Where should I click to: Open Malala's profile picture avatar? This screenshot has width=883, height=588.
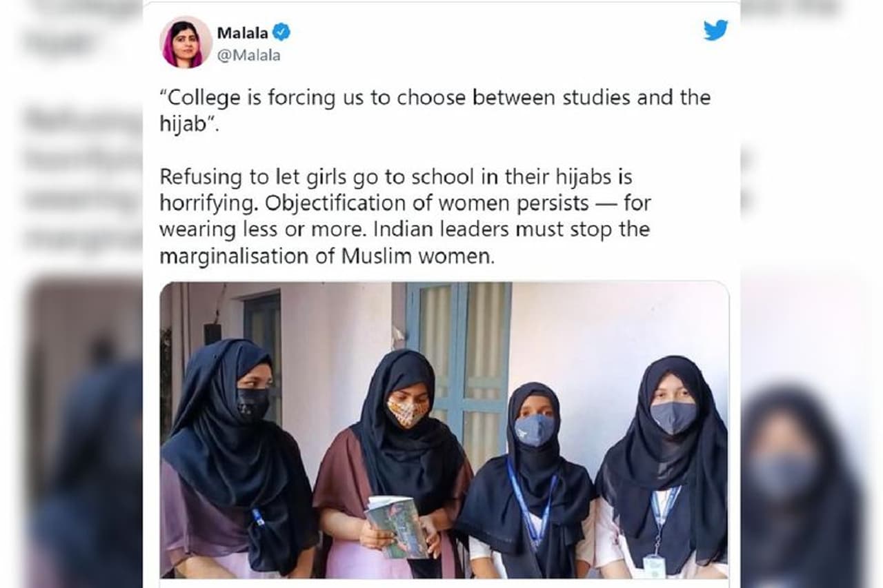coord(186,42)
